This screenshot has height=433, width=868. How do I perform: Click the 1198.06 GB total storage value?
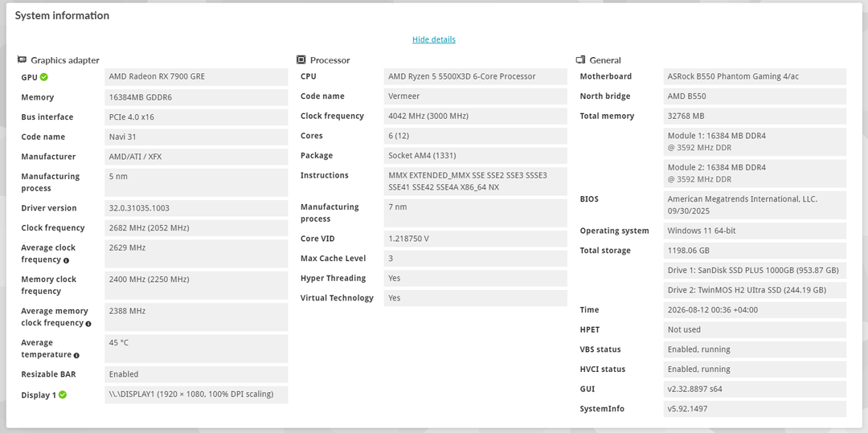(x=755, y=251)
